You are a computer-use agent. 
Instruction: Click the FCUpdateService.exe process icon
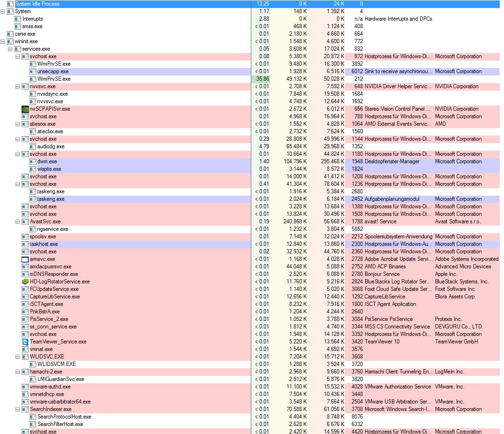[25, 289]
